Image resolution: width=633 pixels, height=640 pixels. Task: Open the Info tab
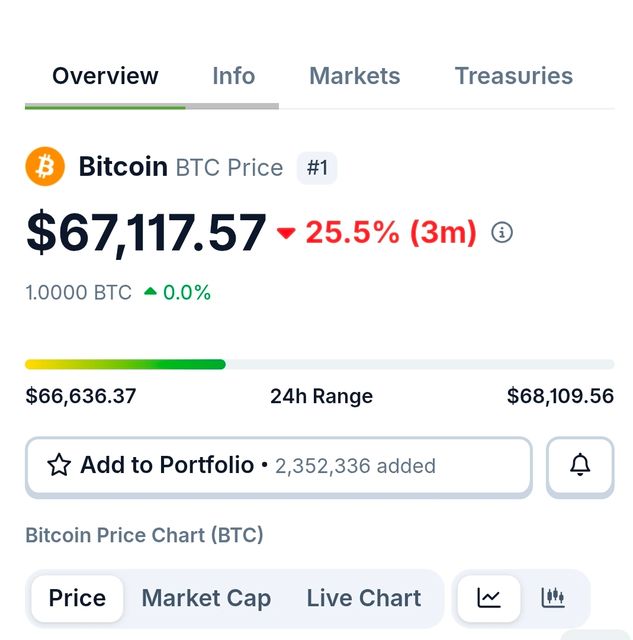tap(233, 76)
